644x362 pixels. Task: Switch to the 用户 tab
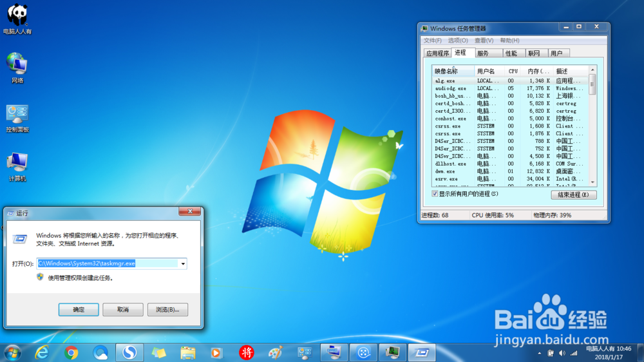click(558, 53)
